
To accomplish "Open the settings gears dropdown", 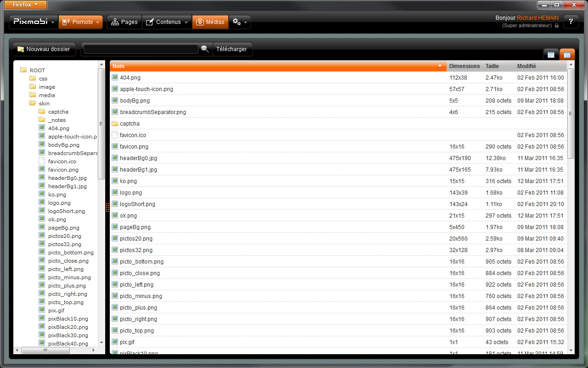I will tap(240, 22).
